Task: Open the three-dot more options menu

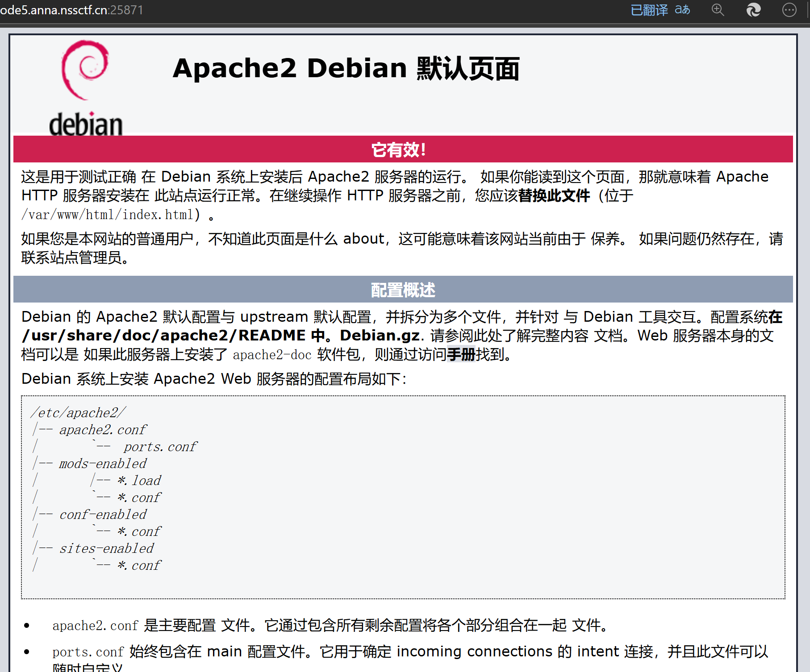Action: coord(789,10)
